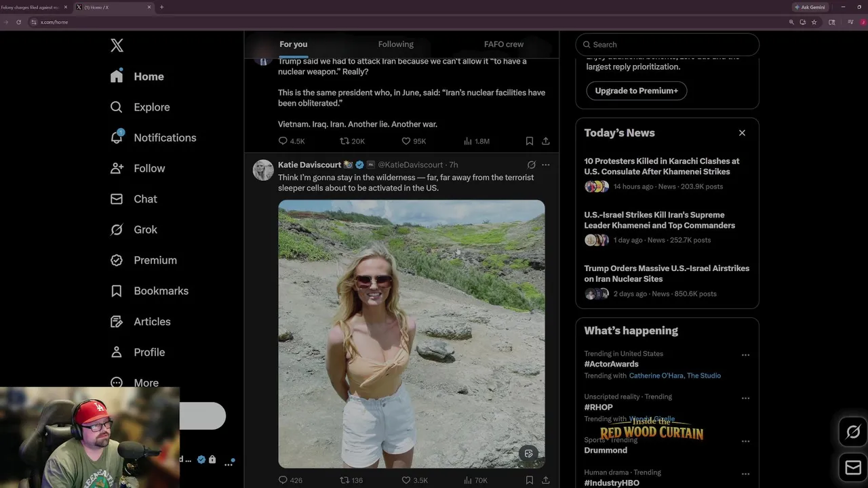
Task: Open Profile in the left sidebar
Action: [x=137, y=352]
